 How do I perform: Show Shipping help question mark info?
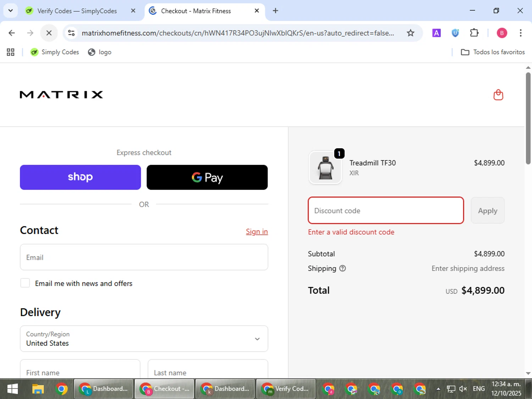(342, 268)
